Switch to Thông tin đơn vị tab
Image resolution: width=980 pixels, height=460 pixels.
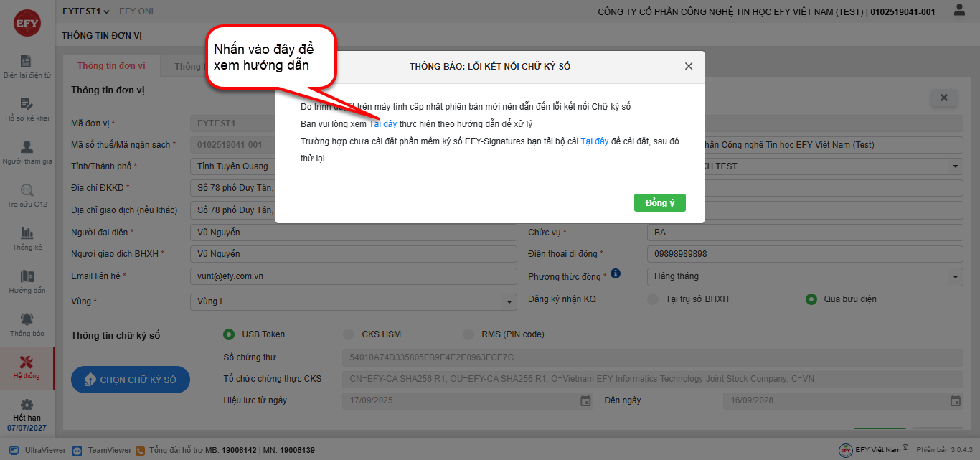[111, 66]
